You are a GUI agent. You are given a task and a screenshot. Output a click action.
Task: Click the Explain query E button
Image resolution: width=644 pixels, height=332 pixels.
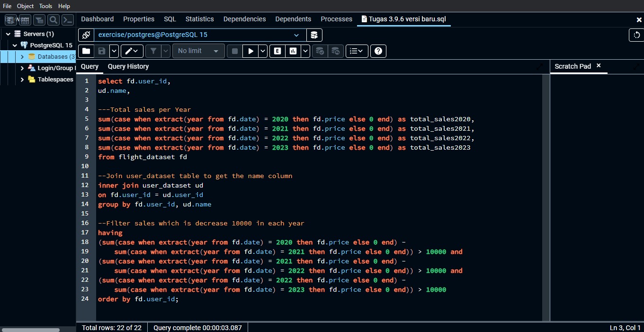point(277,51)
